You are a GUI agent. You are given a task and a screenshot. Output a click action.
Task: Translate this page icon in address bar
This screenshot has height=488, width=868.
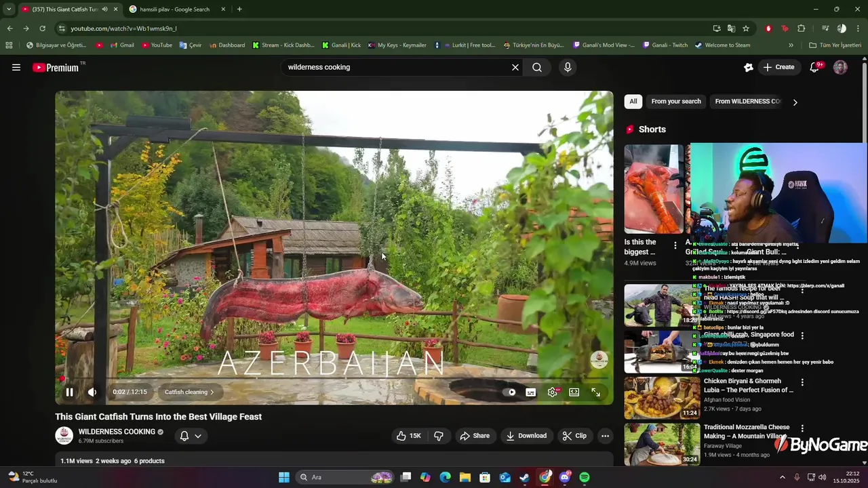point(731,28)
